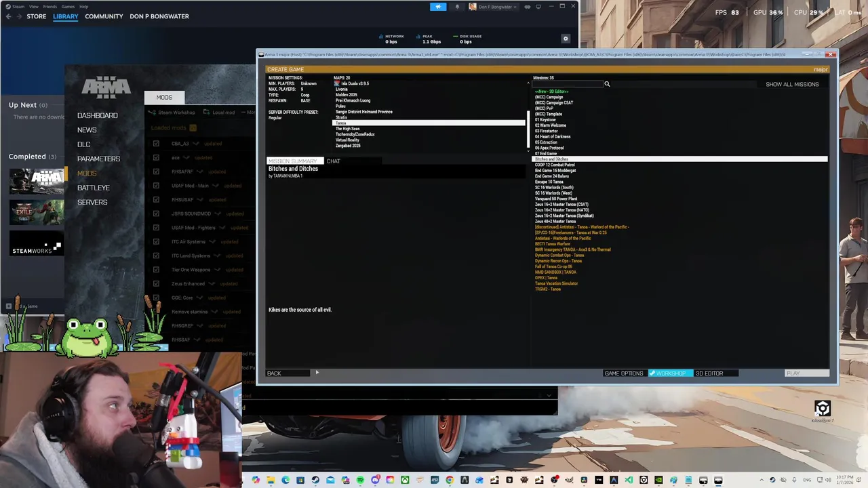Expand GGE: Core mod chevron
Viewport: 868px width, 488px height.
pos(201,298)
